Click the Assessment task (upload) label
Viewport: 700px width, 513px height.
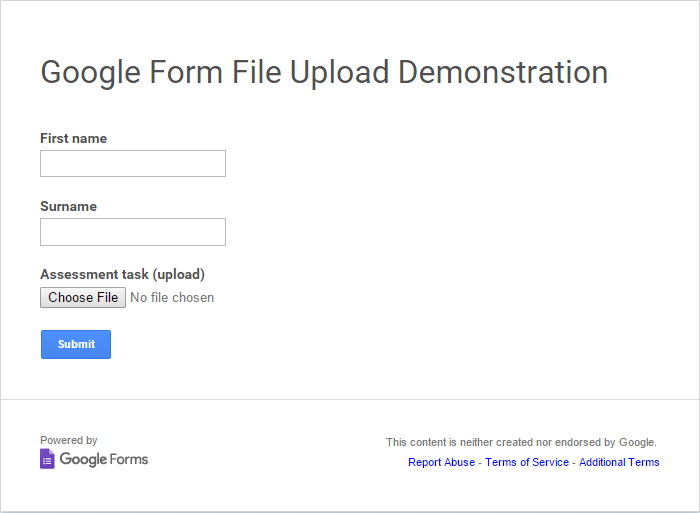click(x=122, y=274)
